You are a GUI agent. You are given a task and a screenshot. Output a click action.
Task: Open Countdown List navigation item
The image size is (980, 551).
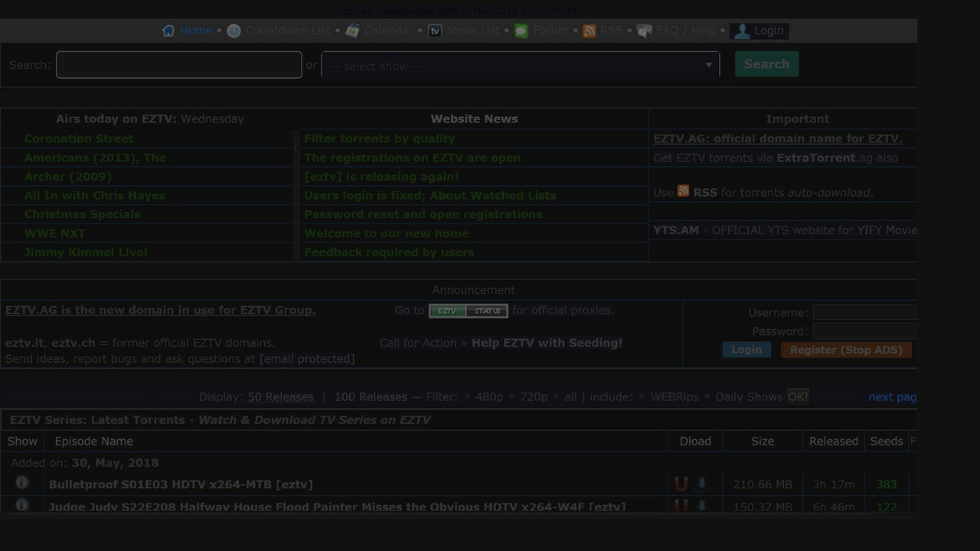pyautogui.click(x=288, y=31)
